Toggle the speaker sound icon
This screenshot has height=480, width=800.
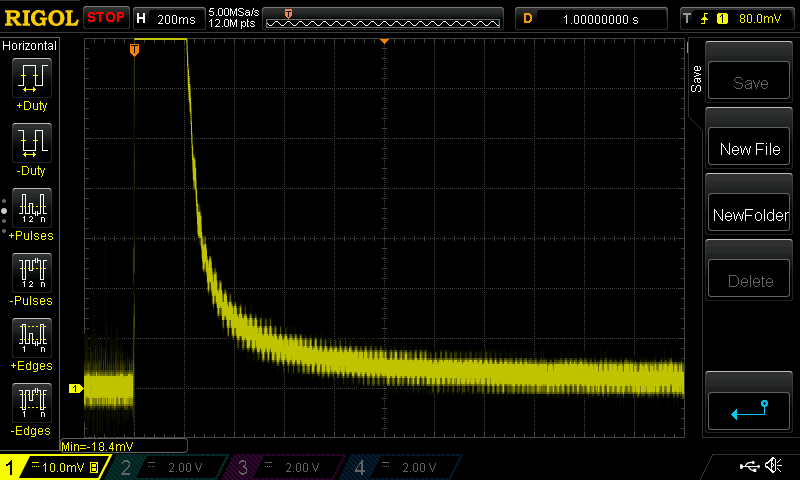pyautogui.click(x=773, y=466)
